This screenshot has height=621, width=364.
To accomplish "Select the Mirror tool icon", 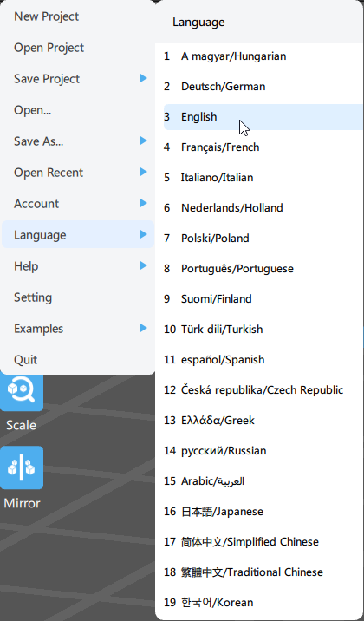I will [22, 467].
